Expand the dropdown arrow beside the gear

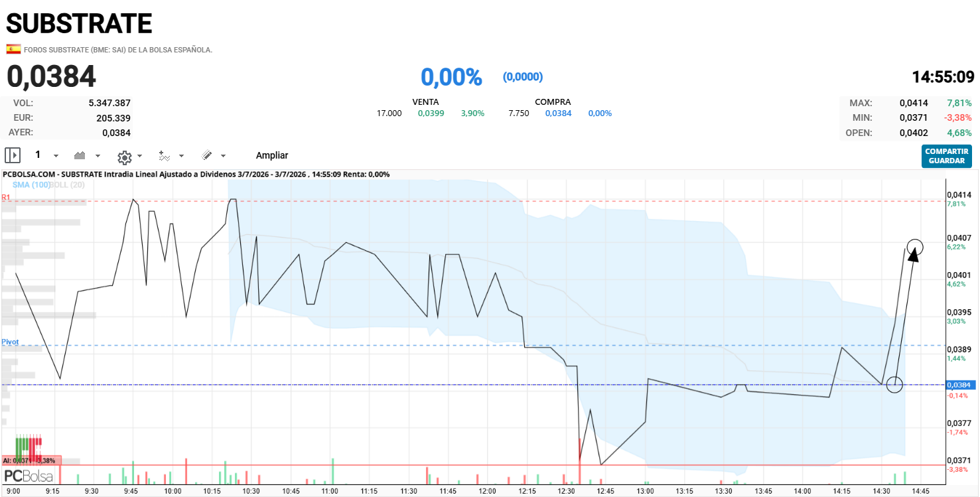(x=139, y=156)
